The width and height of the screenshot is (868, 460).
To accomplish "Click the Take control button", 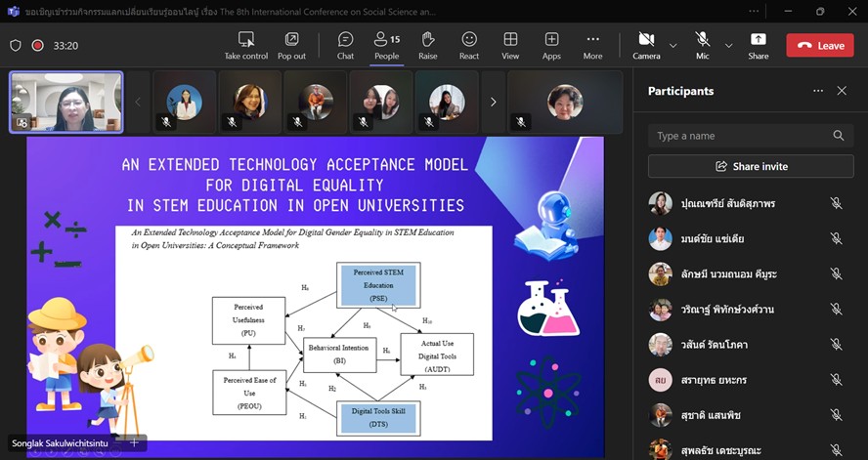I will coord(246,45).
